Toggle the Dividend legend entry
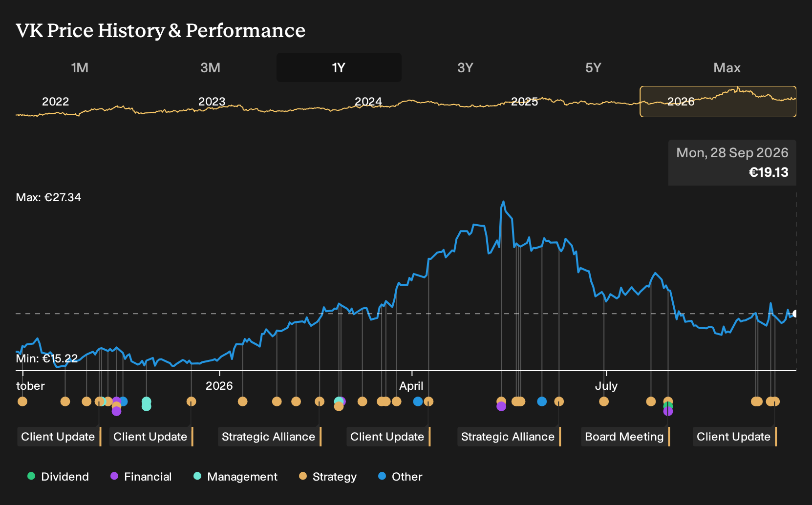Screen dimensions: 812x505 [58, 476]
